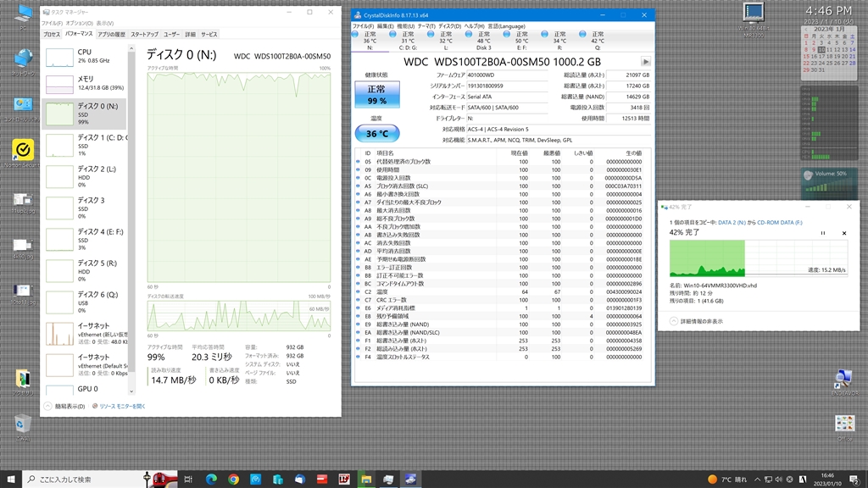868x488 pixels.
Task: Open the taskbar volume speaker icon
Action: click(x=779, y=480)
